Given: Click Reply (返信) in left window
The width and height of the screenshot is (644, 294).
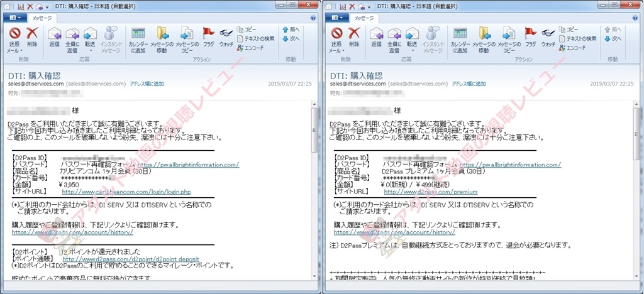Looking at the screenshot, I should coord(54,36).
